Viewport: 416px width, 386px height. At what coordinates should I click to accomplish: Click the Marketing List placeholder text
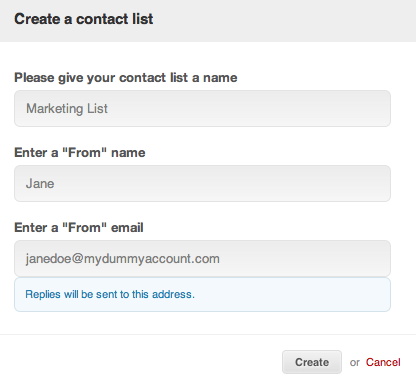coord(67,109)
